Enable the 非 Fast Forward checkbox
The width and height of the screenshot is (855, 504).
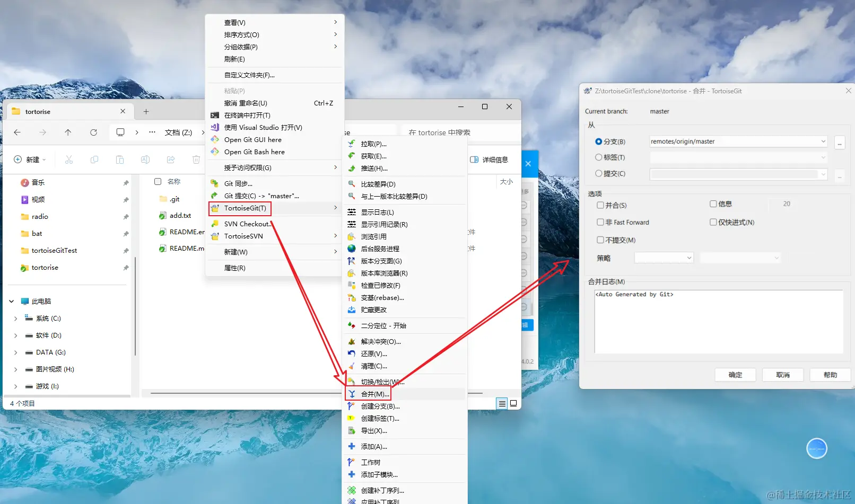tap(600, 222)
